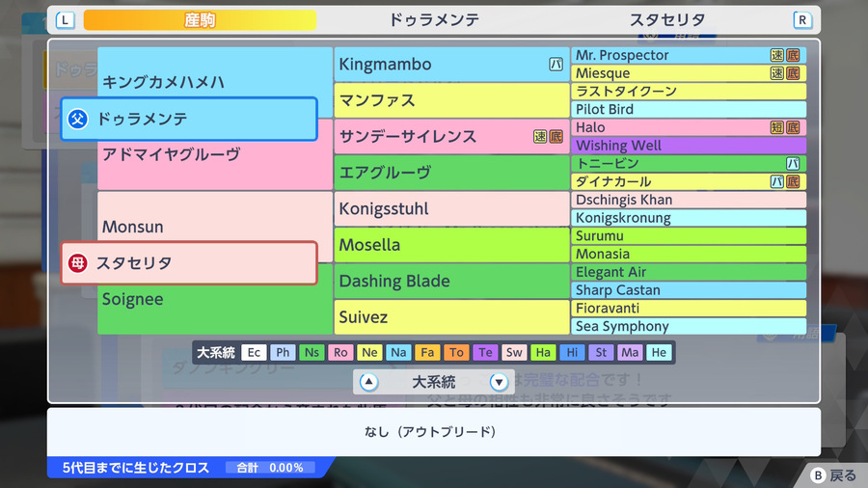Select the ドゥラメンテ sire entry
The width and height of the screenshot is (868, 488).
click(189, 119)
